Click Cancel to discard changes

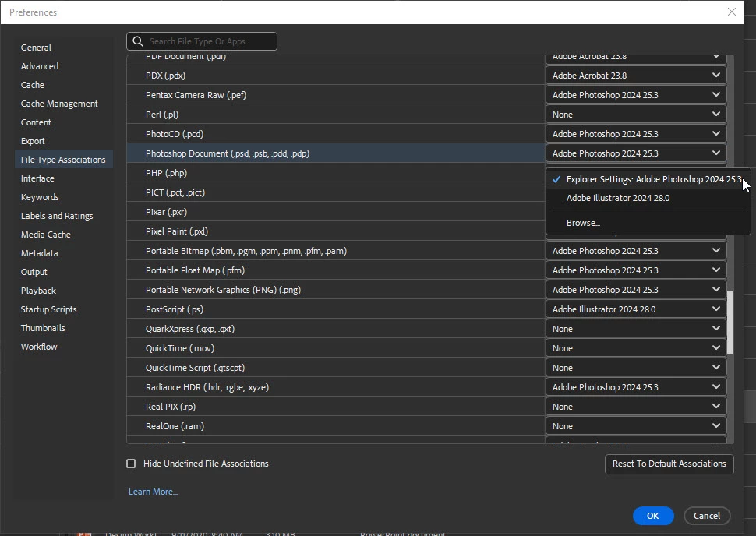(x=707, y=516)
